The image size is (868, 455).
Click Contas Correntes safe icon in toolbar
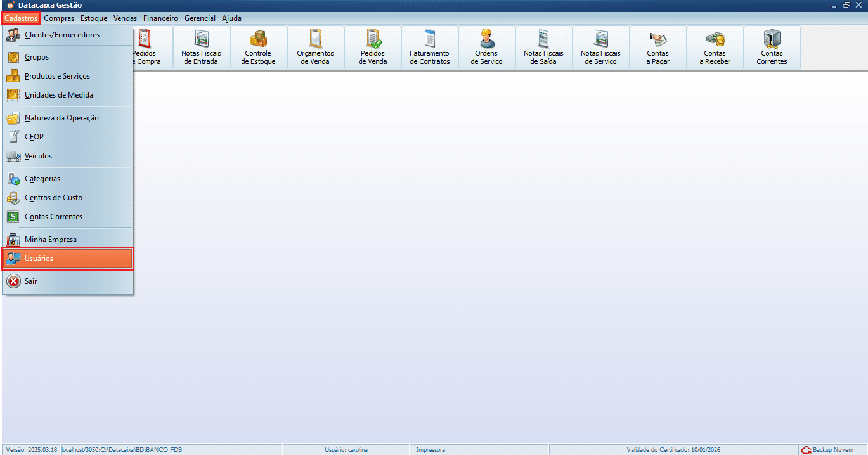click(772, 48)
